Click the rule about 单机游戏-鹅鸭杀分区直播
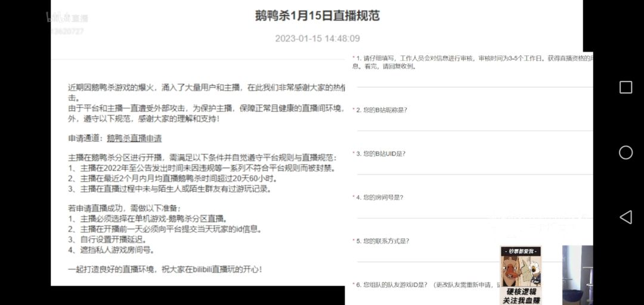Screen dimensions: 644x305 point(148,219)
